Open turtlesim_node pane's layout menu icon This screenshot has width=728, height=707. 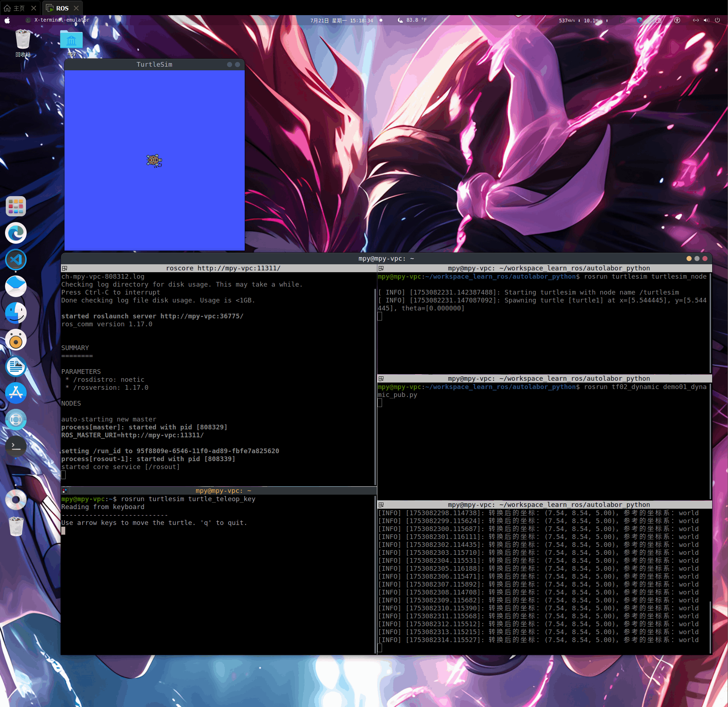(x=381, y=268)
